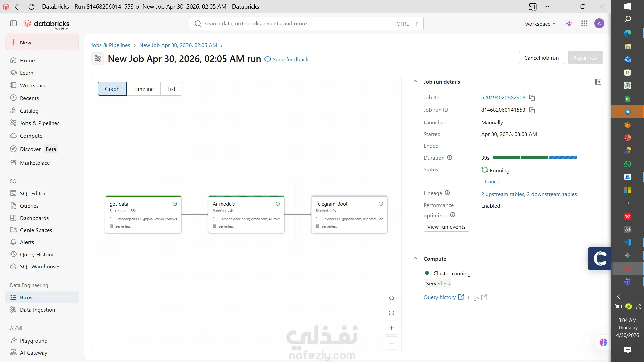Click the Send feedback link

click(x=286, y=59)
